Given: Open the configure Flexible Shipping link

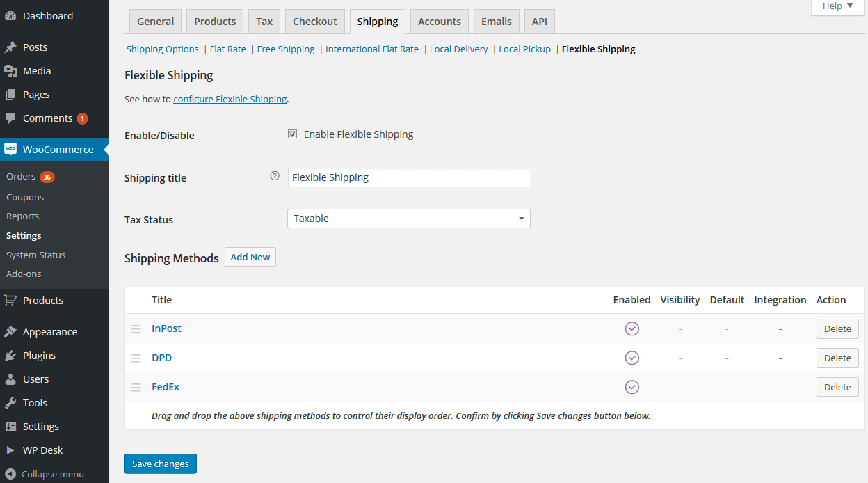Looking at the screenshot, I should point(230,99).
